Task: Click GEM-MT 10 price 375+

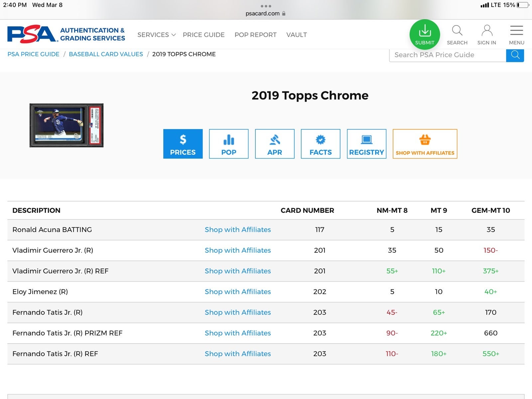Action: 491,271
